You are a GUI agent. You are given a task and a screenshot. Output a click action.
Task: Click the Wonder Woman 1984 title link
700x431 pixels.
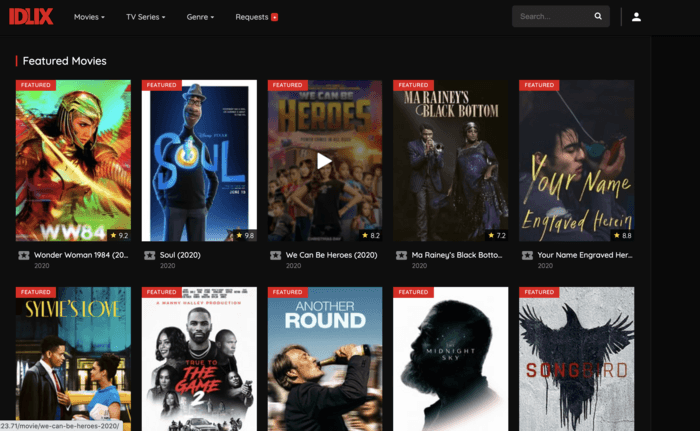81,255
